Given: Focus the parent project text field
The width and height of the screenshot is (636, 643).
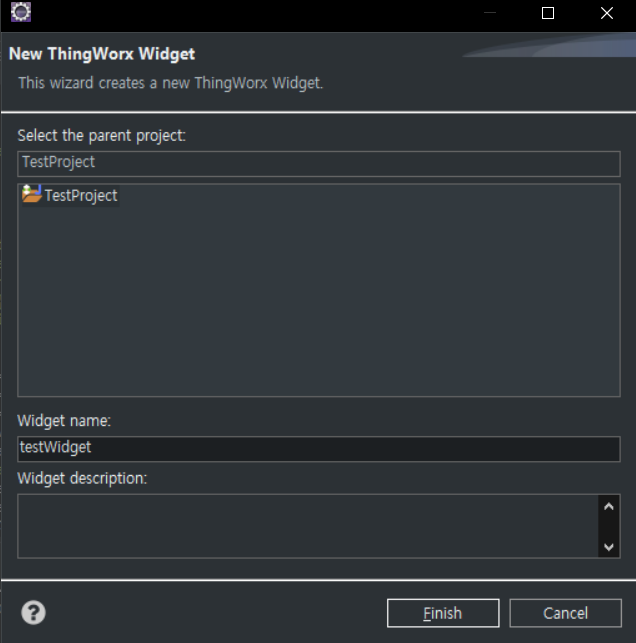Looking at the screenshot, I should point(318,163).
